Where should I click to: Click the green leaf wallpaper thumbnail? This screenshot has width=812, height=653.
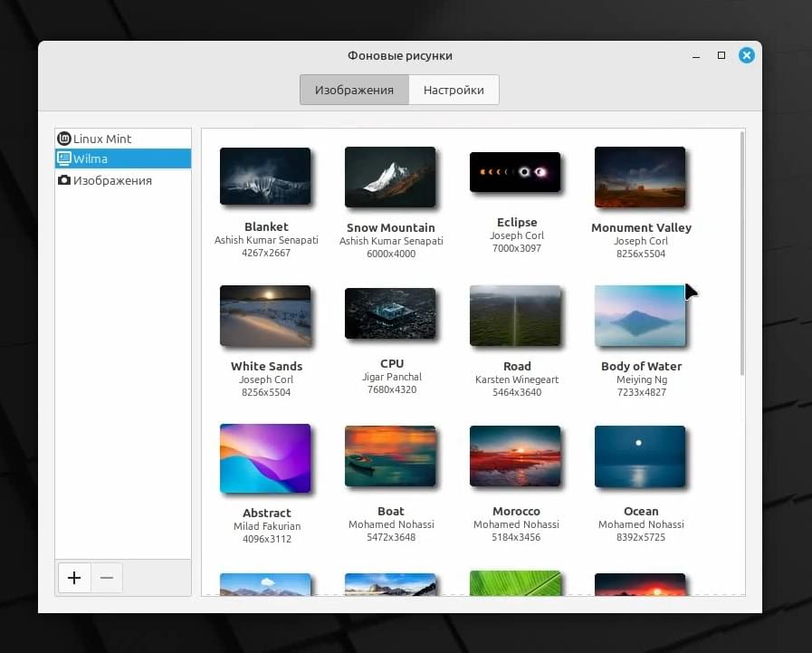click(x=515, y=583)
